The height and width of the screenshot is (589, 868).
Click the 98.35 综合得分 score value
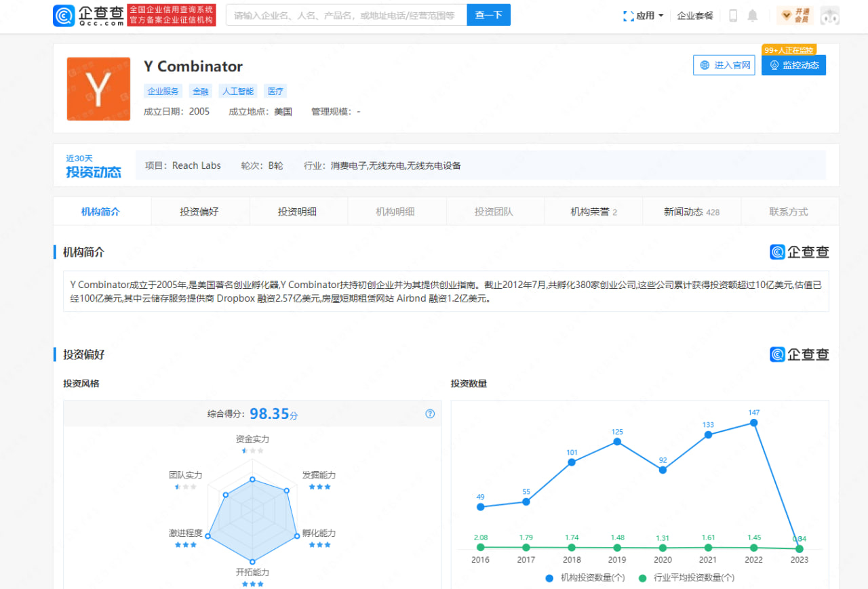coord(269,413)
